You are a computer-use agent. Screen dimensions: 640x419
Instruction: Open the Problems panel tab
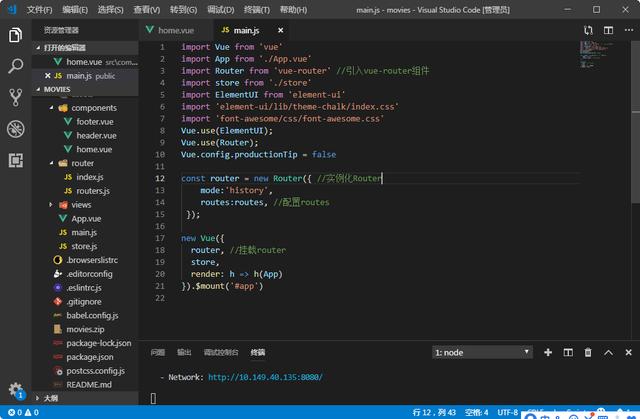[x=158, y=352]
